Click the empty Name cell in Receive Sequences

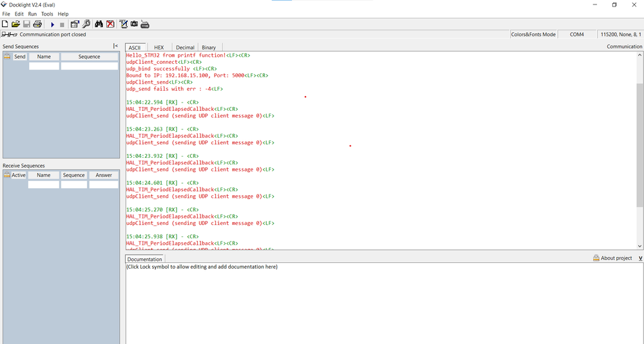click(x=44, y=184)
